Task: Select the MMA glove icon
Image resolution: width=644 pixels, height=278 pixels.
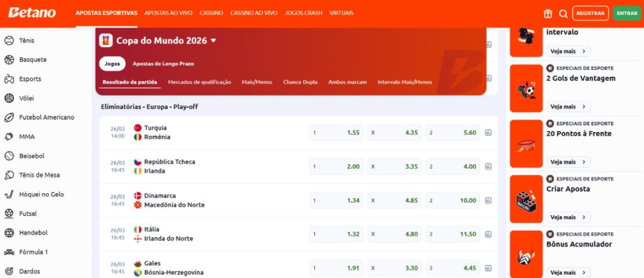Action: [x=9, y=136]
